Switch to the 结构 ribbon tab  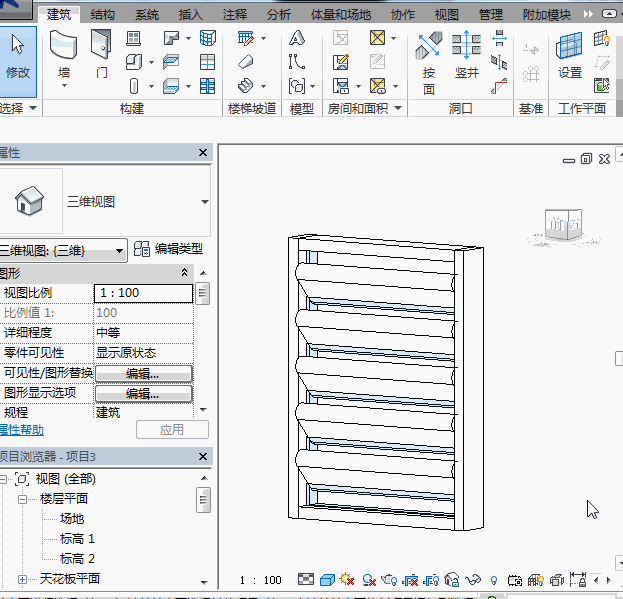[x=102, y=15]
